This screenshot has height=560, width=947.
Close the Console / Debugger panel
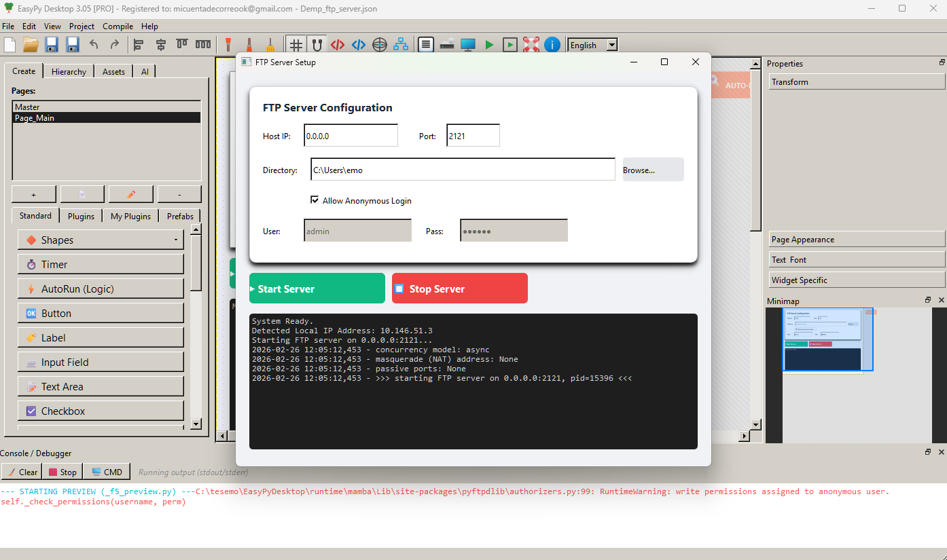[x=942, y=452]
